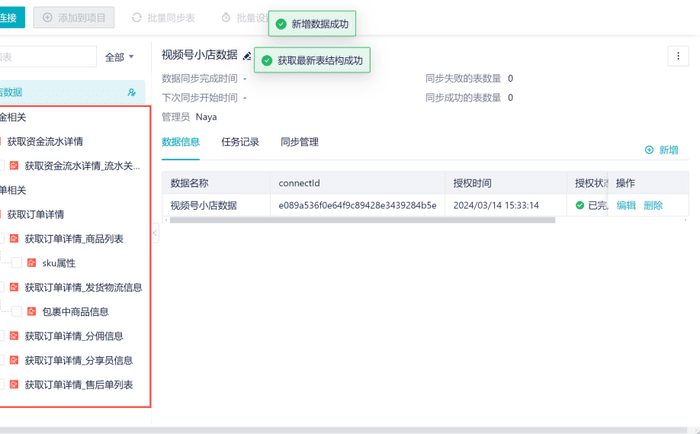The height and width of the screenshot is (434, 700).
Task: Switch to the 任务记录 tab
Action: tap(240, 142)
